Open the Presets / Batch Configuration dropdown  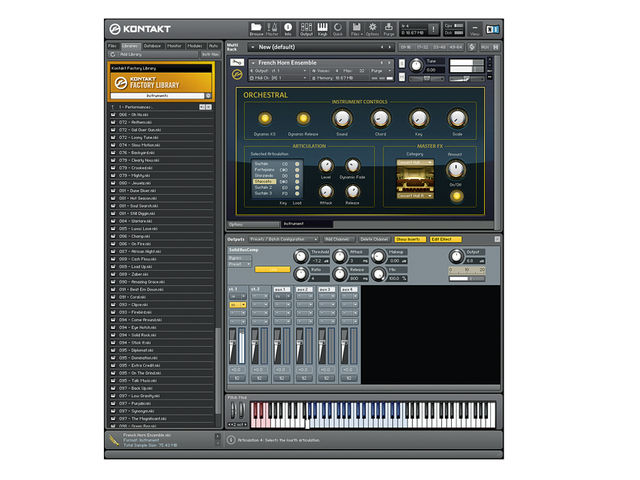284,239
